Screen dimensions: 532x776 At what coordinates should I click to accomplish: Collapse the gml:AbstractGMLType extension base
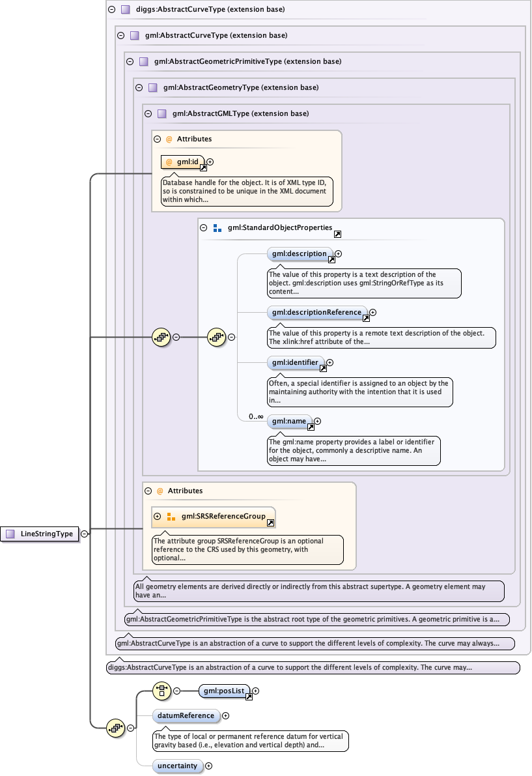(148, 113)
